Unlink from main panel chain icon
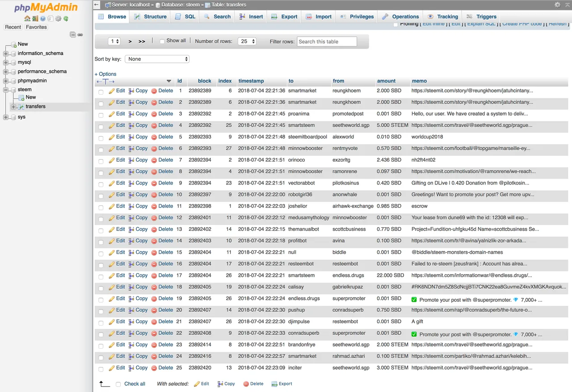 click(80, 35)
